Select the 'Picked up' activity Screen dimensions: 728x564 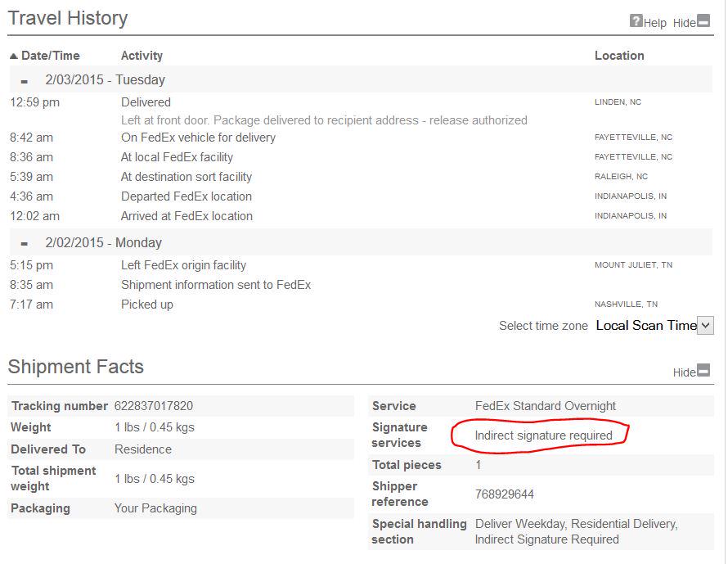pyautogui.click(x=146, y=305)
